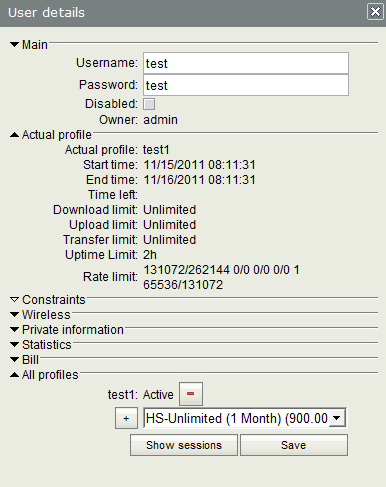Select the Uptime Limit value 2h
386x487 pixels.
[150, 255]
